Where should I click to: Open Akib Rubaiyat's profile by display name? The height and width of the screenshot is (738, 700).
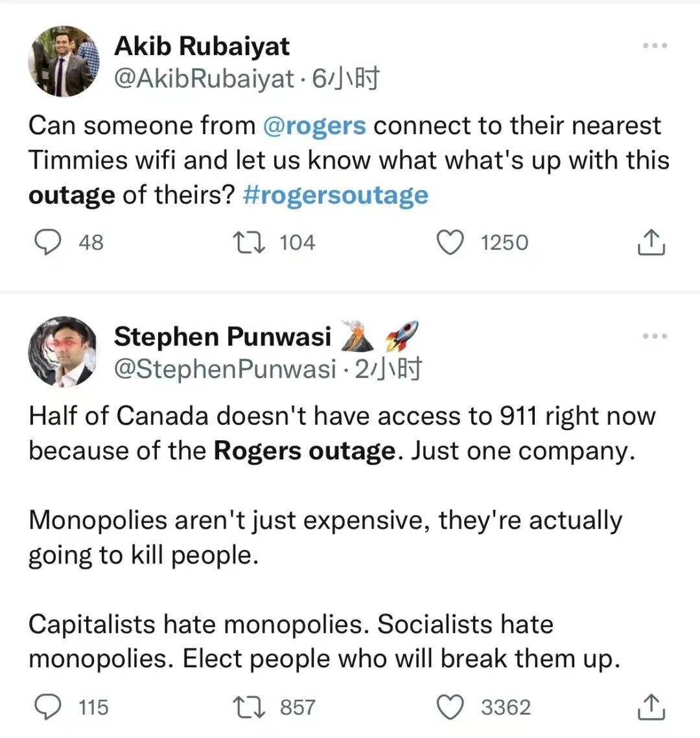[202, 46]
